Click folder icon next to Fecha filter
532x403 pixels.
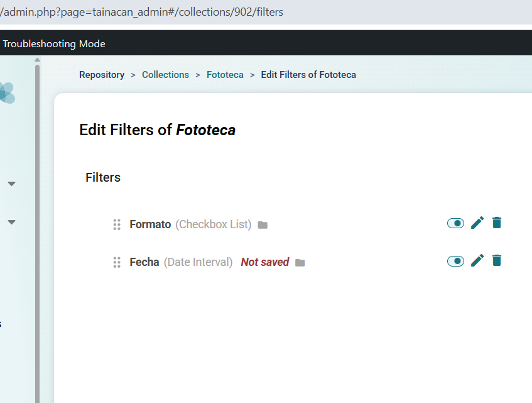click(300, 263)
